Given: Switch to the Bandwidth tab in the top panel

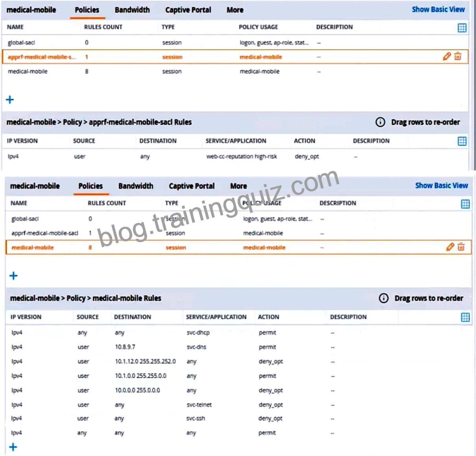Looking at the screenshot, I should coord(132,10).
